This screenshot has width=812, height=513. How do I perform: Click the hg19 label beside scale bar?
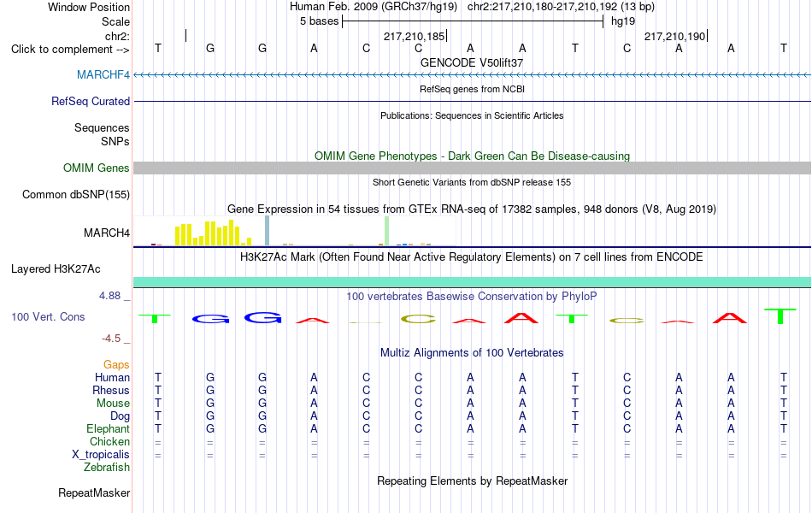[x=623, y=21]
